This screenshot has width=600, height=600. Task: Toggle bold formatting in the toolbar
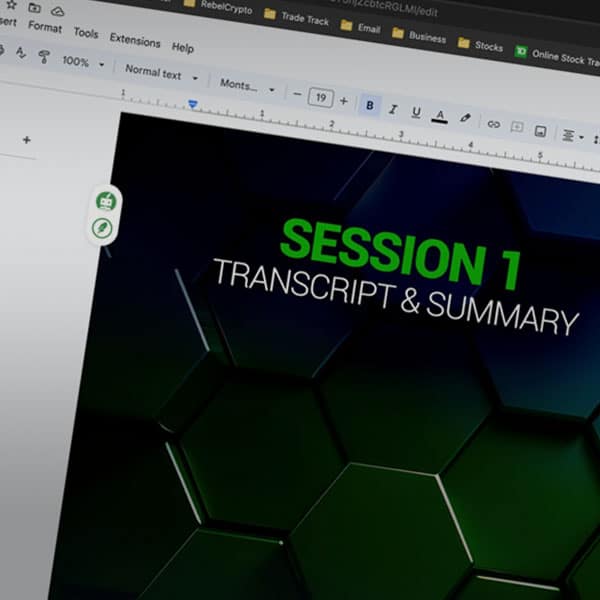[370, 105]
